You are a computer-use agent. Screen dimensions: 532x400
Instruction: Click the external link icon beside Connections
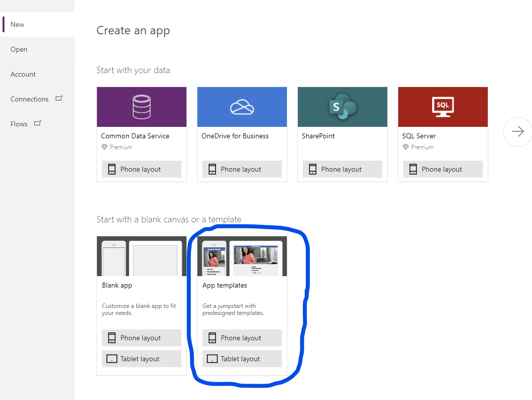[x=59, y=99]
